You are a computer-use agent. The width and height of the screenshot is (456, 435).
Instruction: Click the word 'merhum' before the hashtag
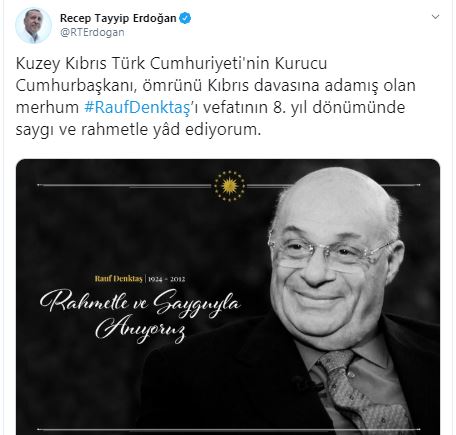(x=47, y=107)
